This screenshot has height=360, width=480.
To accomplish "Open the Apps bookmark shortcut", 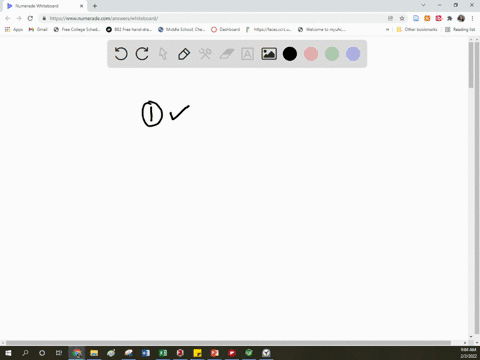I will [x=14, y=29].
